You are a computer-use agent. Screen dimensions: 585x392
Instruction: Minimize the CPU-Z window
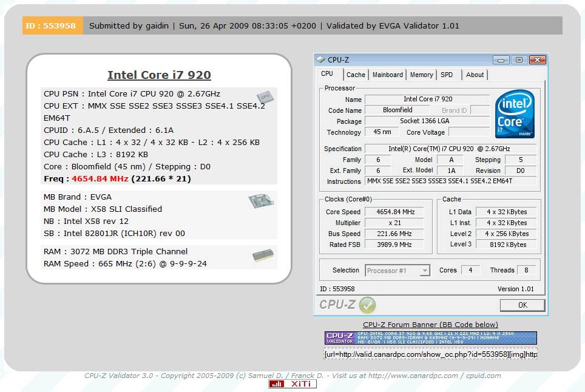pos(501,59)
